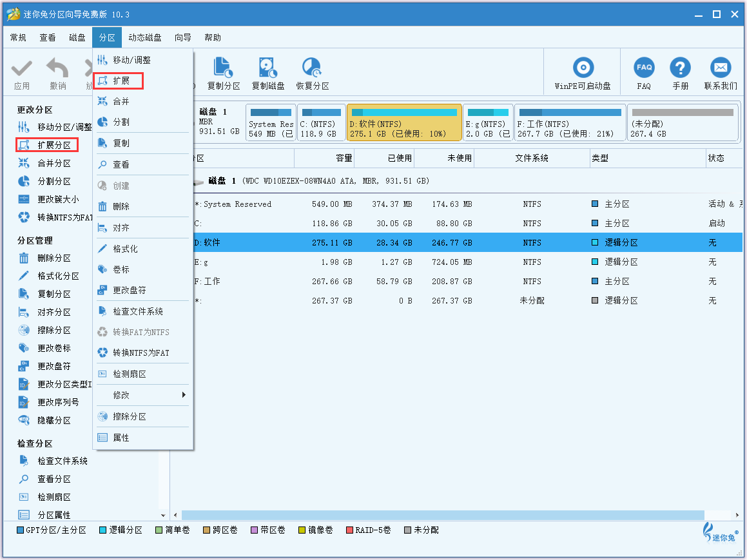Click the 撤销 (Undo) arrow button
747x560 pixels.
click(x=57, y=74)
